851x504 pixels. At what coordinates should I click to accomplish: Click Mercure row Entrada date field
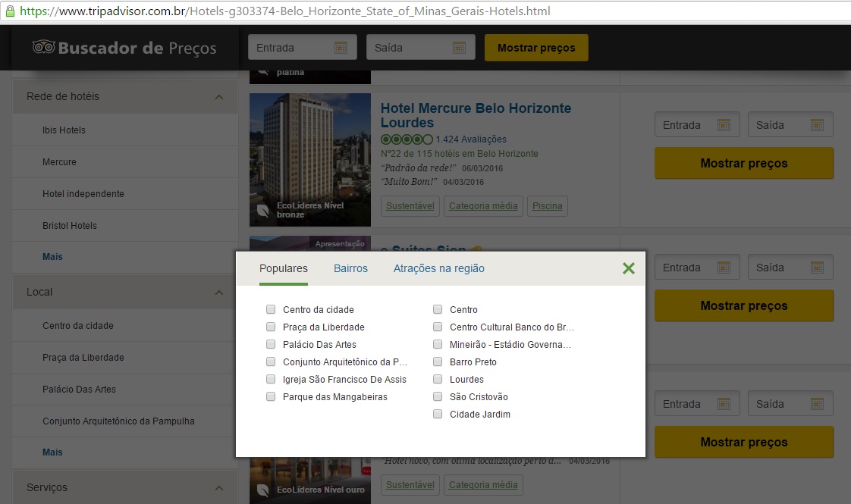click(697, 125)
